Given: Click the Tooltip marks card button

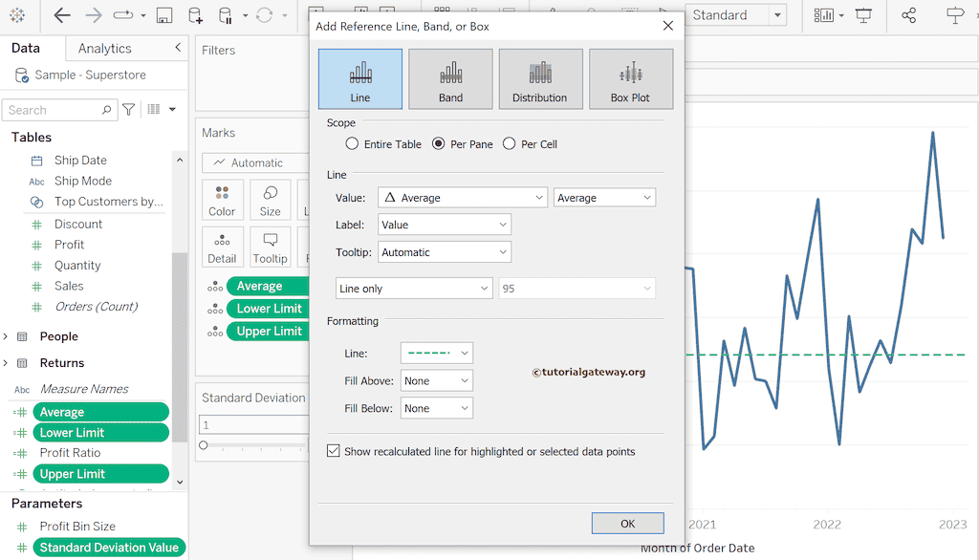Looking at the screenshot, I should pos(271,248).
